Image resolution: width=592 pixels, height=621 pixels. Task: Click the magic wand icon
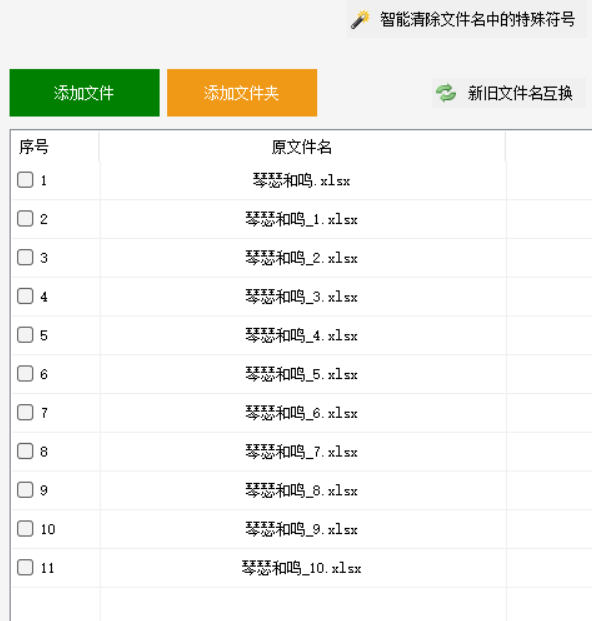click(x=360, y=19)
